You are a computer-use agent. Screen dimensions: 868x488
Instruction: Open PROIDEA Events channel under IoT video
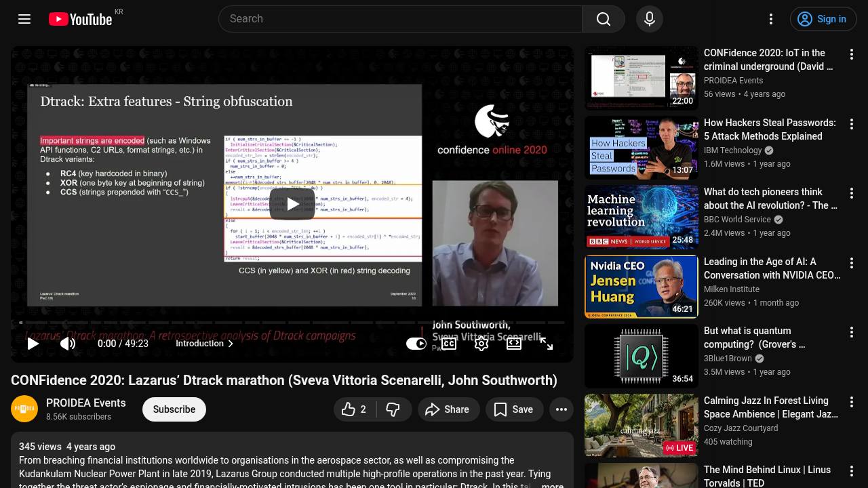[733, 81]
